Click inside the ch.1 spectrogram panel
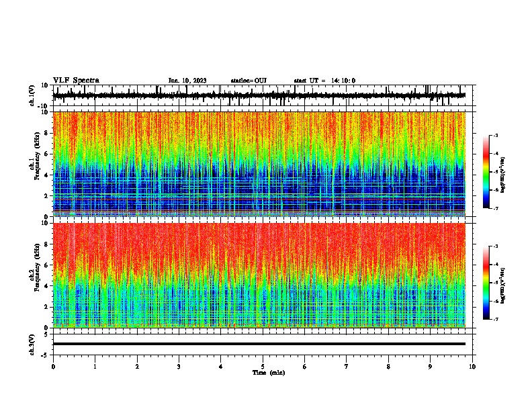This screenshot has width=532, height=411. tap(259, 164)
